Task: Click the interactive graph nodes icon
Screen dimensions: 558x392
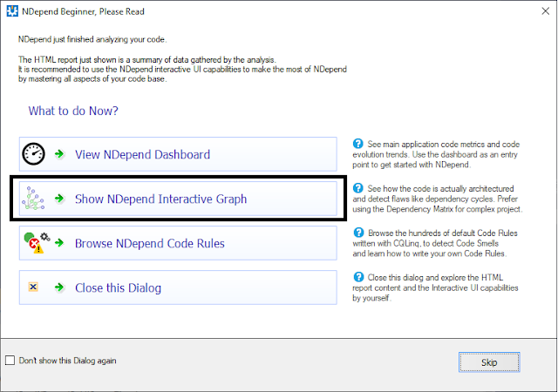Action: [33, 199]
